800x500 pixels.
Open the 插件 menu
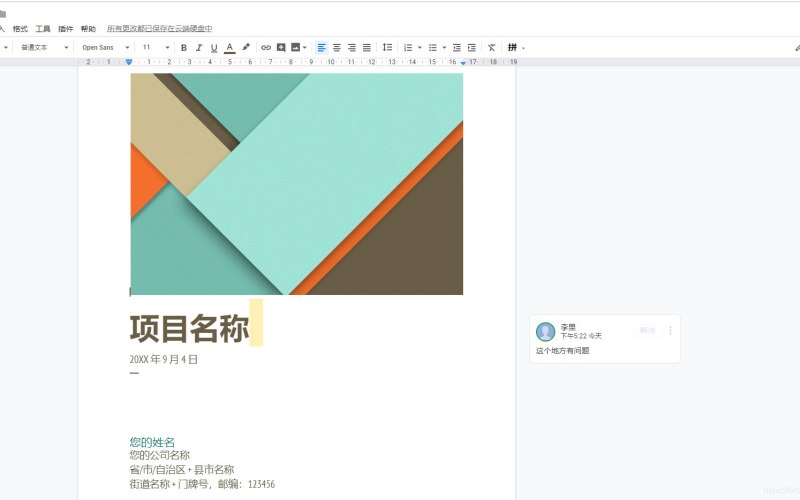[x=66, y=29]
